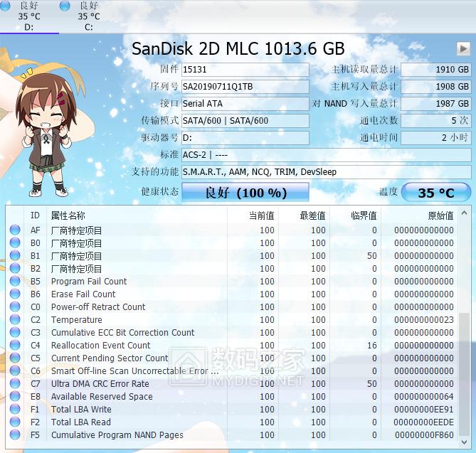Click the transfer mode field SATA/600 | SATA/600
This screenshot has width=476, height=453.
coord(245,120)
